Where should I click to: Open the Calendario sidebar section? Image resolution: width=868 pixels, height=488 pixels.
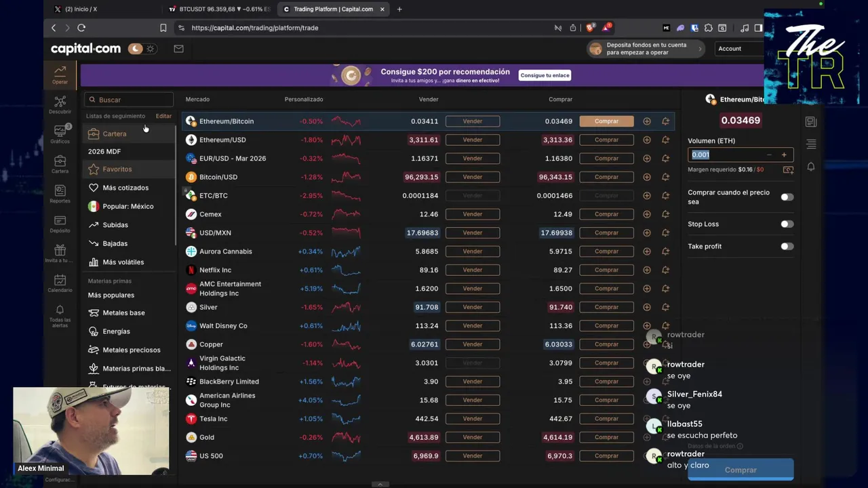point(60,283)
